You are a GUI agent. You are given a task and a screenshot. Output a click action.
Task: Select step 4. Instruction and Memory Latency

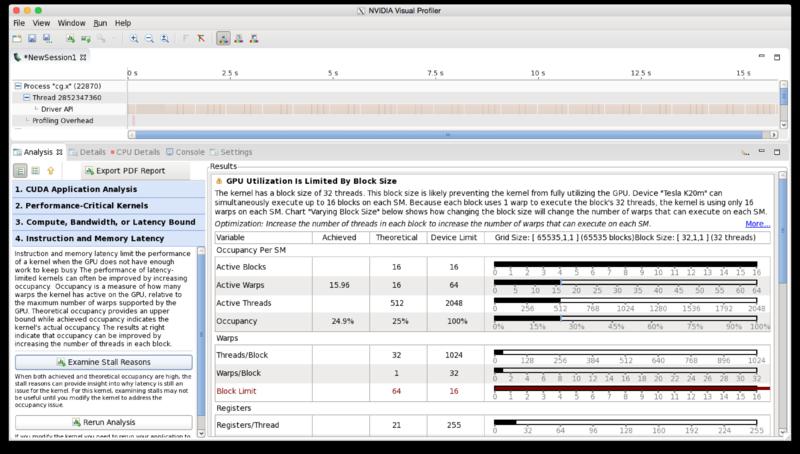pos(108,238)
